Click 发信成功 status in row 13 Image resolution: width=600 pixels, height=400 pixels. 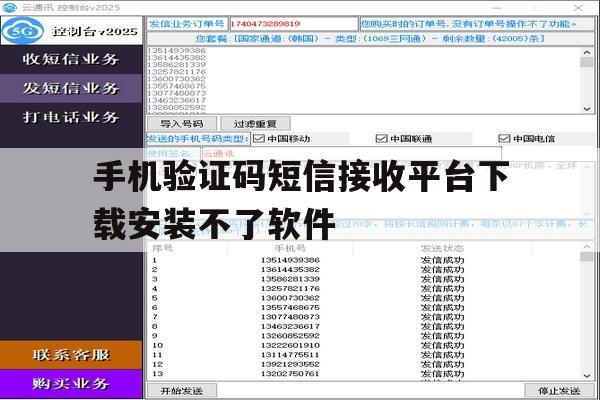442,374
